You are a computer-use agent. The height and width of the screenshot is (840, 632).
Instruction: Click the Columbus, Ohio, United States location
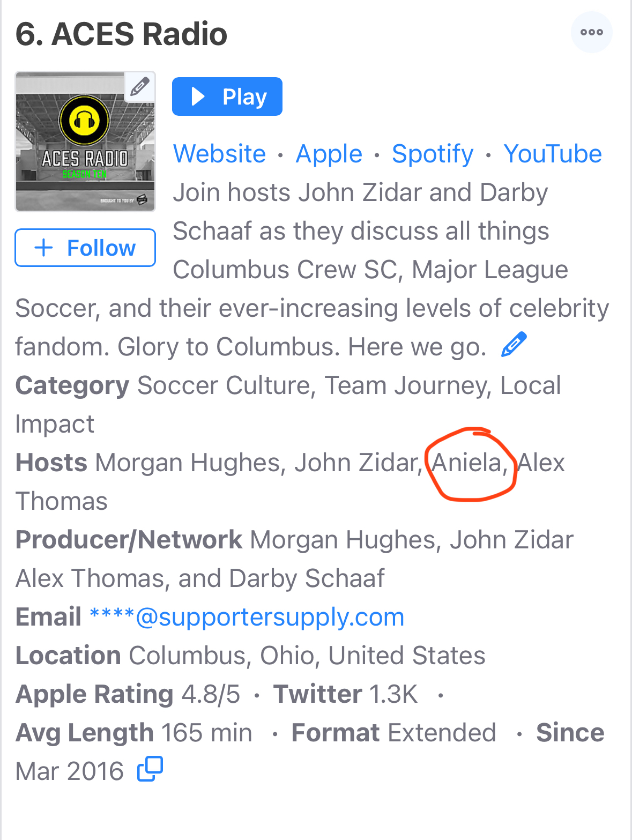pyautogui.click(x=307, y=656)
